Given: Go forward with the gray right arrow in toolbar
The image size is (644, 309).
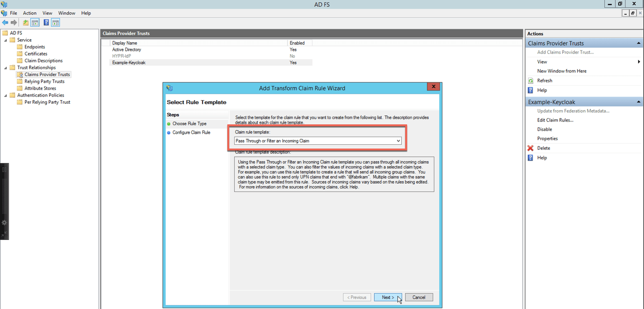Looking at the screenshot, I should pos(14,22).
